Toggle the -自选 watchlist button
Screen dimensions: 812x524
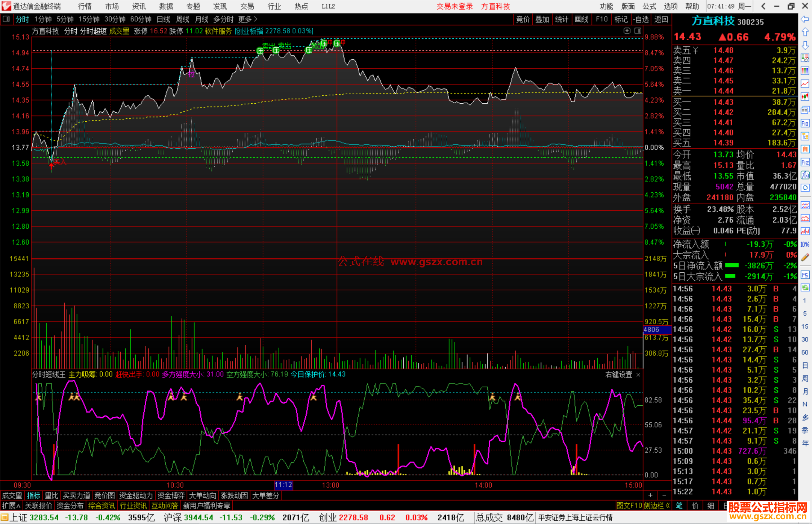tap(641, 19)
